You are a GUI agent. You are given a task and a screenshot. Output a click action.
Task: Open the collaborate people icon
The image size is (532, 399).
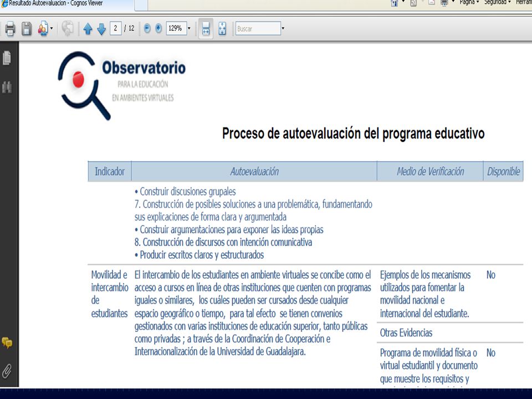coord(43,28)
